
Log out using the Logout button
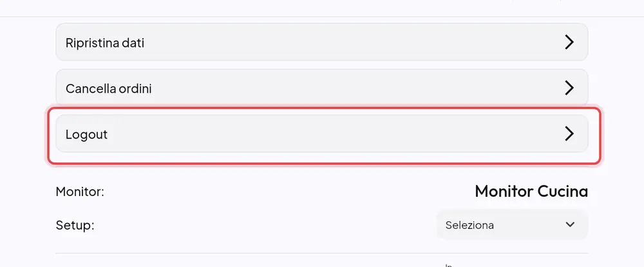pos(321,133)
